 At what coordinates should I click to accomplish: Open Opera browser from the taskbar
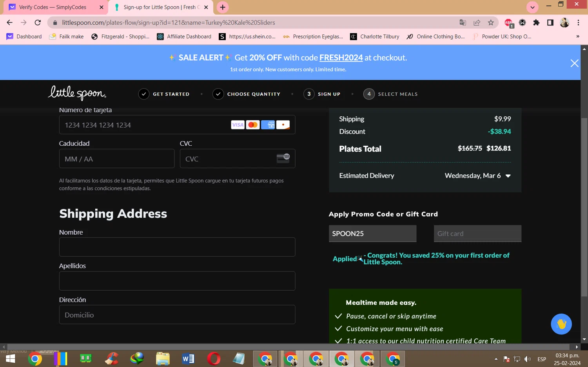coord(214,359)
